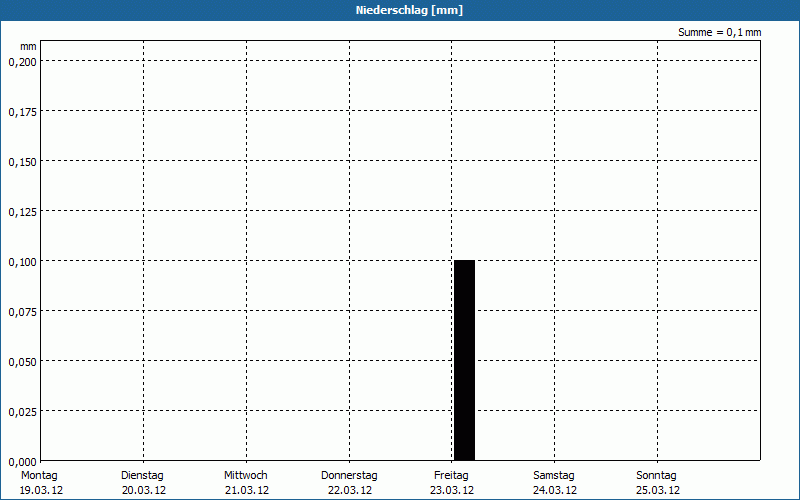The height and width of the screenshot is (500, 800).
Task: Click the 25.03.12 date label
Action: point(658,491)
